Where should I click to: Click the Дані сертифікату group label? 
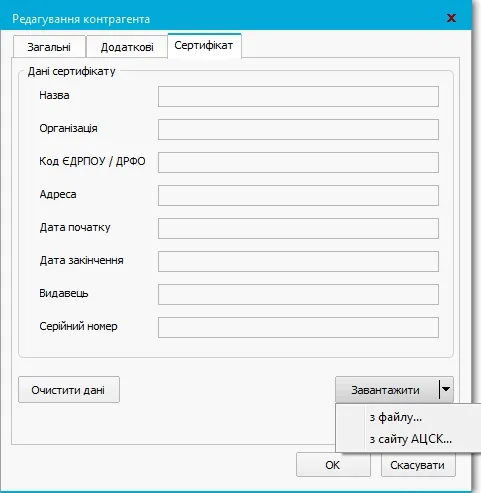(x=72, y=71)
